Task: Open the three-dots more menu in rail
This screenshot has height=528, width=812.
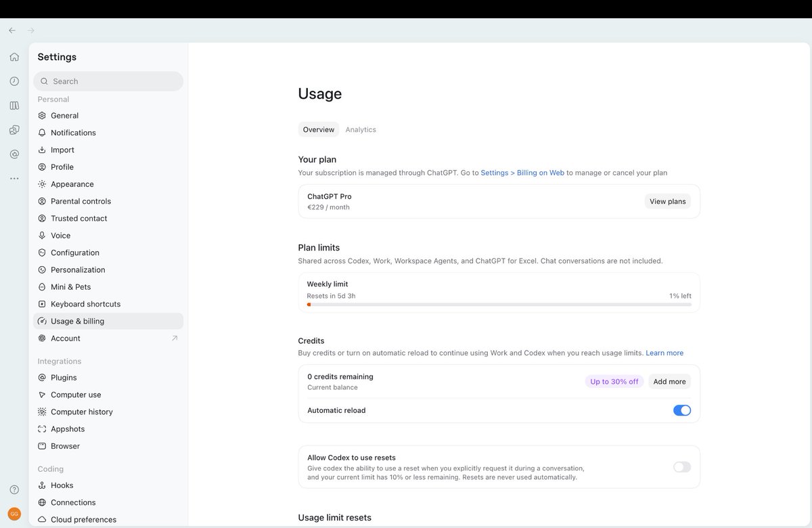Action: pos(14,179)
